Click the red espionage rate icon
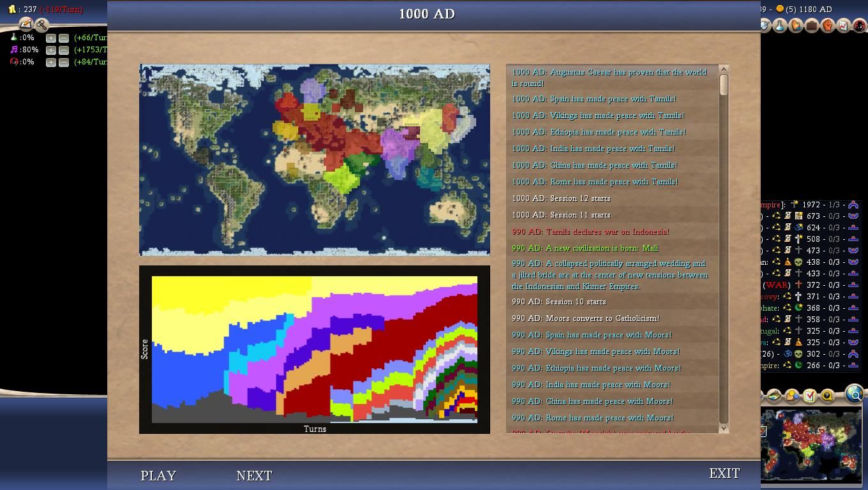Screen dimensions: 868x490 [13, 62]
